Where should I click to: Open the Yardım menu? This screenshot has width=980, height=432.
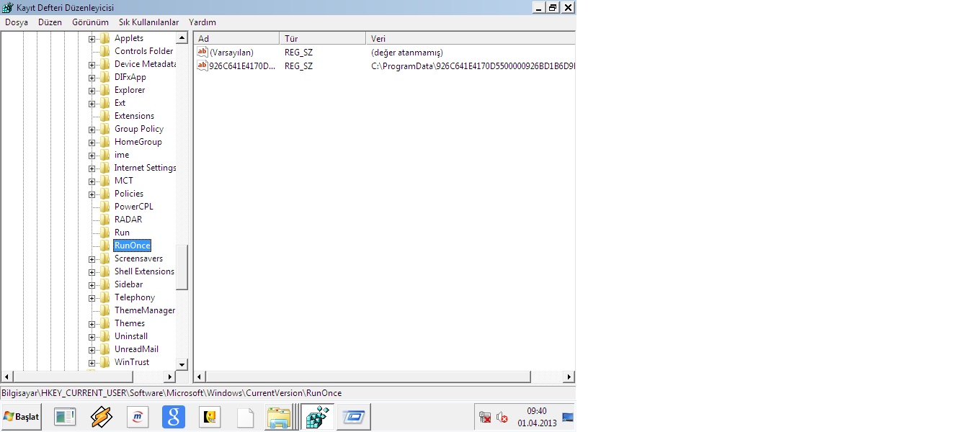(202, 22)
